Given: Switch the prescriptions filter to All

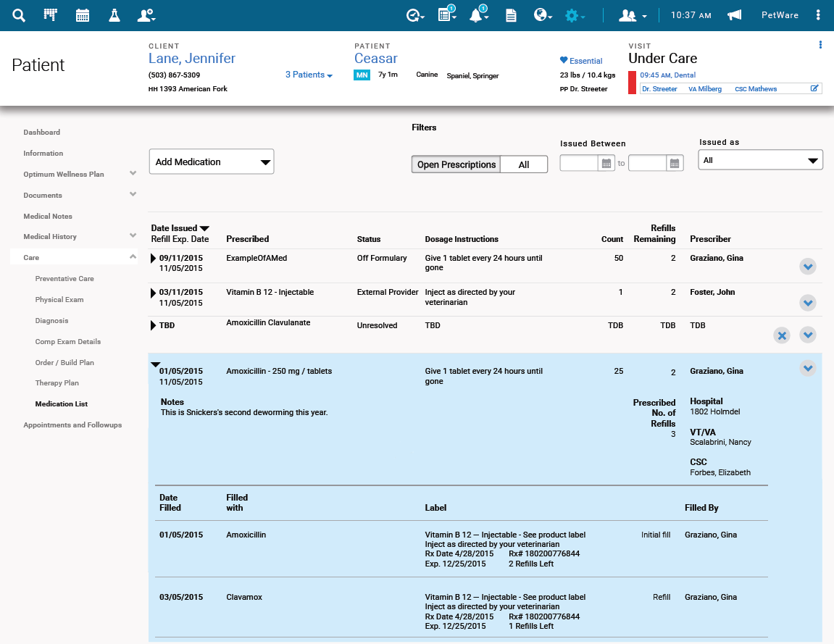Looking at the screenshot, I should tap(524, 164).
